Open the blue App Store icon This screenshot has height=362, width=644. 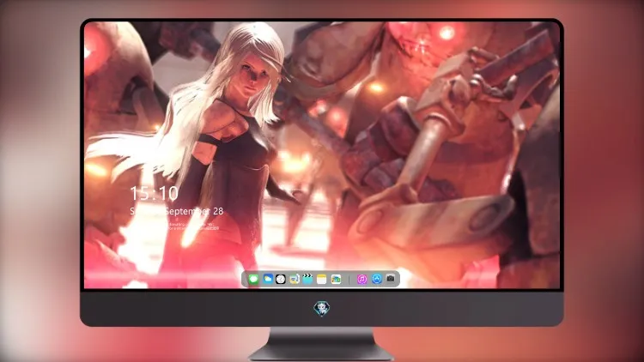click(x=377, y=279)
